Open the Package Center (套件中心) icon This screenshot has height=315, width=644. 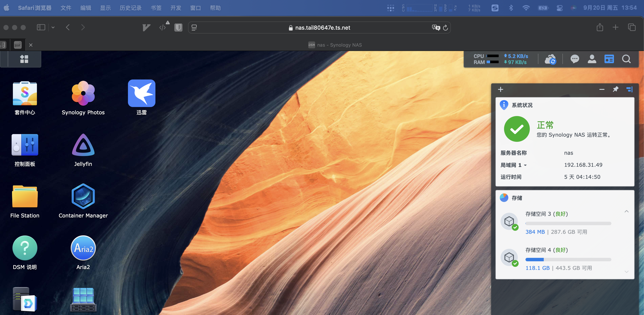(25, 94)
